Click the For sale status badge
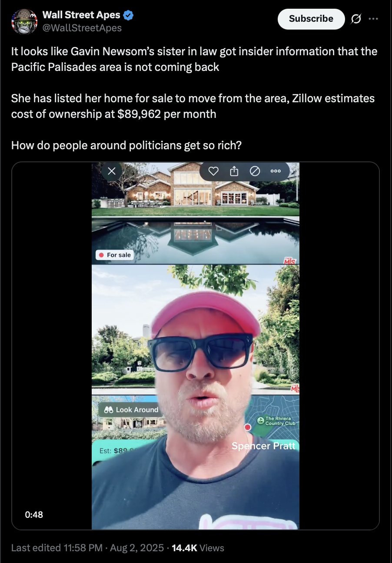The height and width of the screenshot is (563, 392). pyautogui.click(x=115, y=255)
